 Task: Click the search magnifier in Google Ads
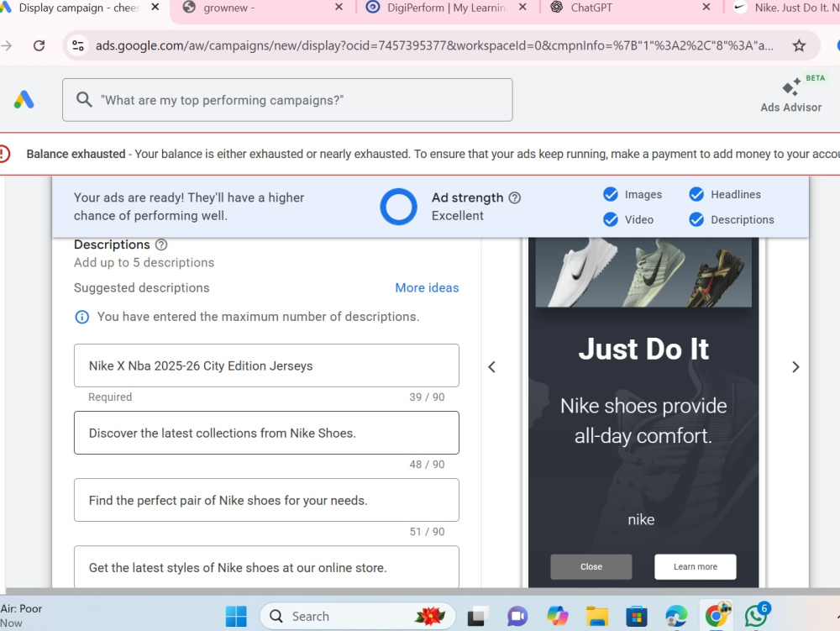point(84,100)
